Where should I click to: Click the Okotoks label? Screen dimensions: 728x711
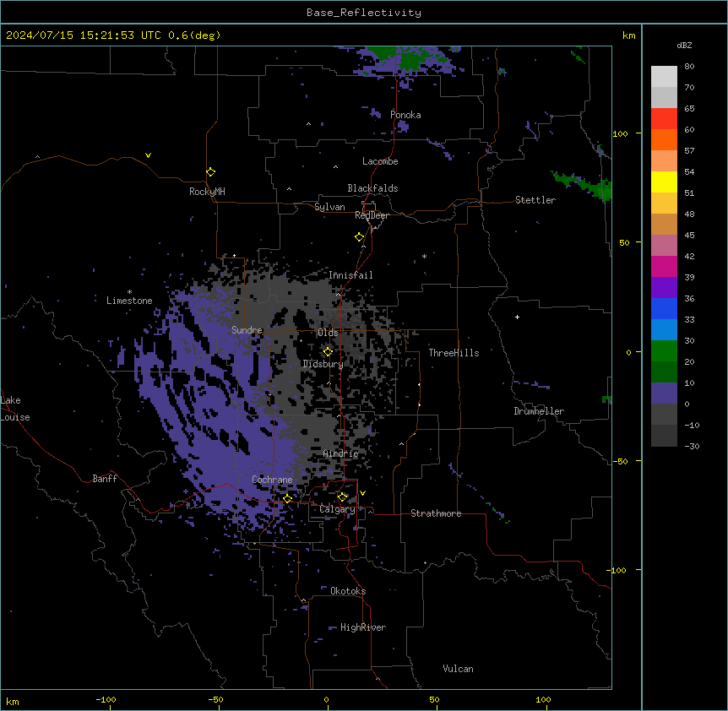coord(348,591)
